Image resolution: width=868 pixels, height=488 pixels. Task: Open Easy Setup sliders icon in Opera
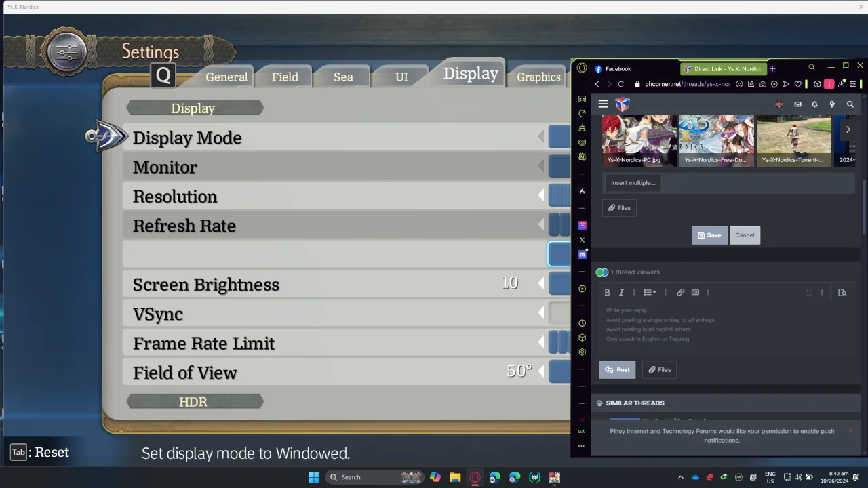[853, 84]
